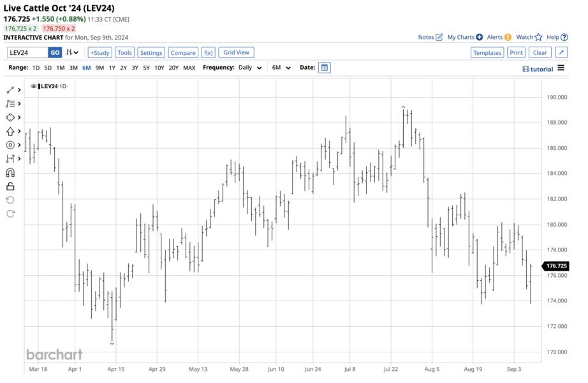Select the 1Y range
This screenshot has width=588, height=383.
coord(112,68)
